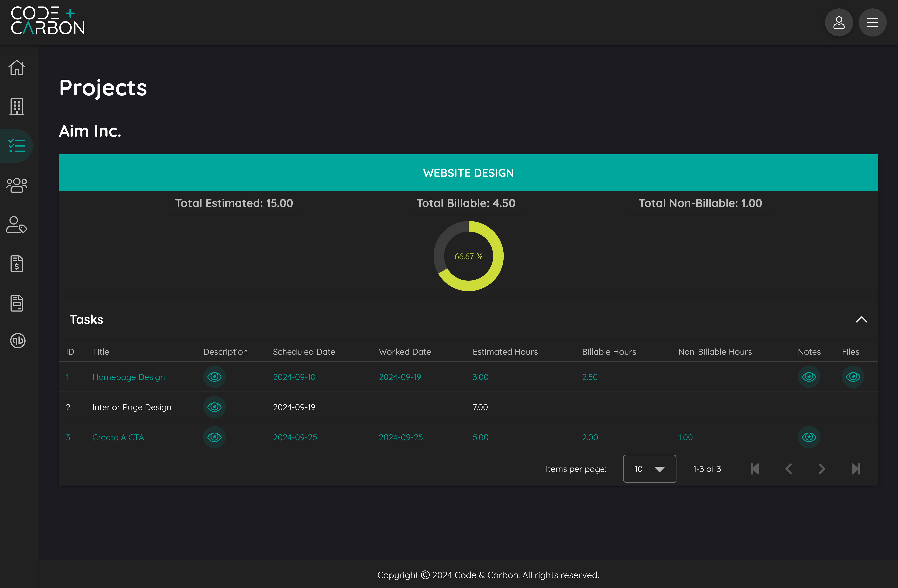The image size is (898, 588).
Task: Click scheduled date 2024-09-18
Action: point(294,377)
